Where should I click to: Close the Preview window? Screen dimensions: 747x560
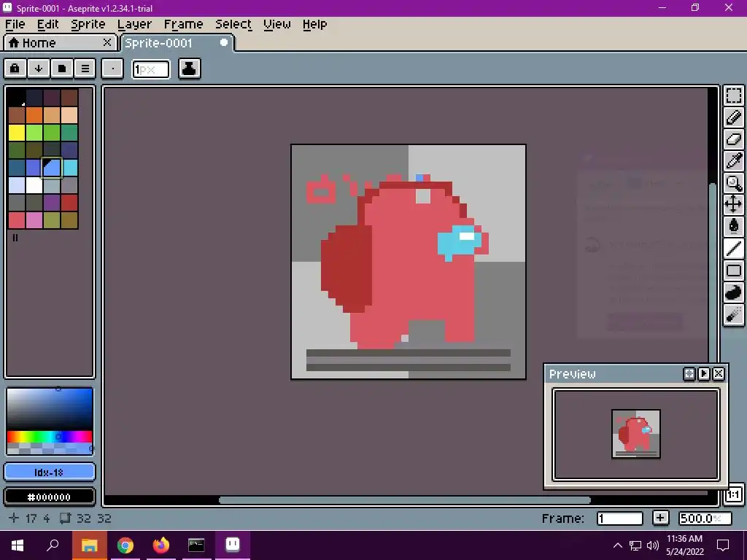(x=719, y=374)
